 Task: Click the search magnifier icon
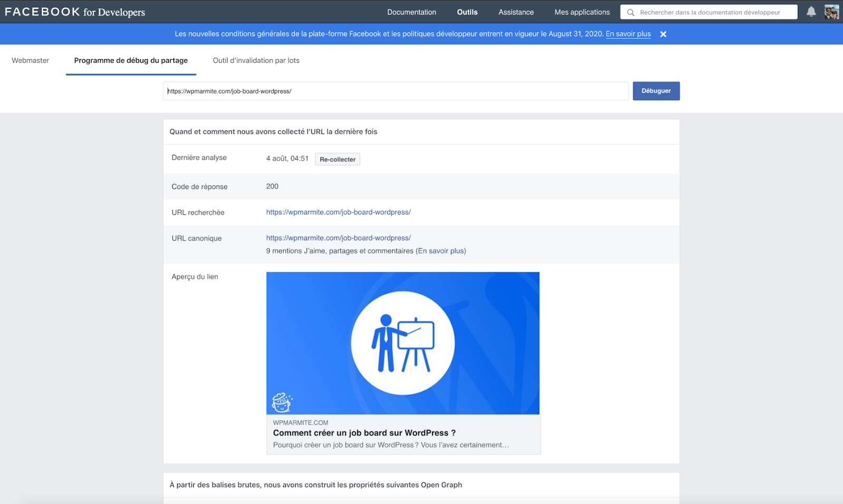[630, 12]
